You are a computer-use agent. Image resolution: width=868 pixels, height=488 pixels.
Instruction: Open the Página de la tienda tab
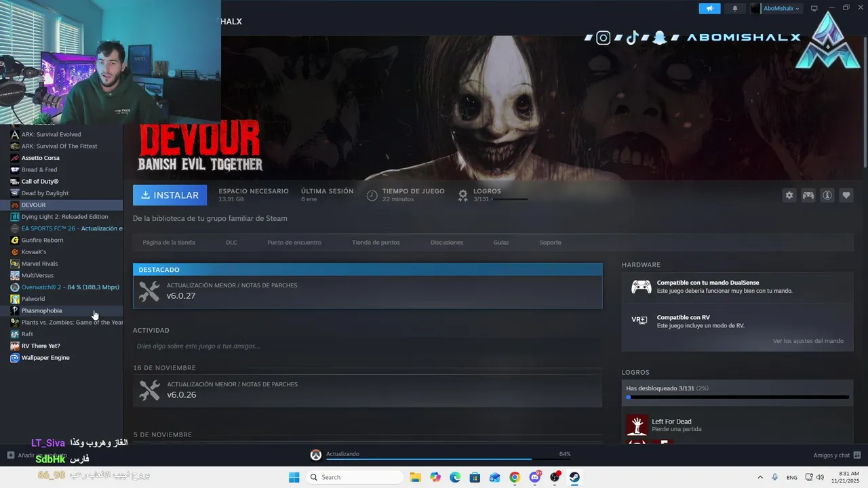pyautogui.click(x=169, y=242)
